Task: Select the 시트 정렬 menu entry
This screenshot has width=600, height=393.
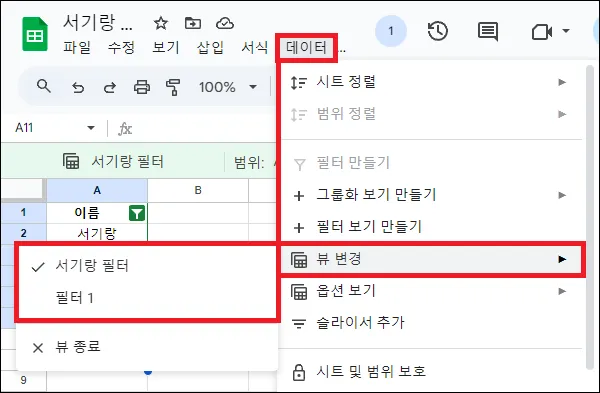Action: pyautogui.click(x=431, y=82)
